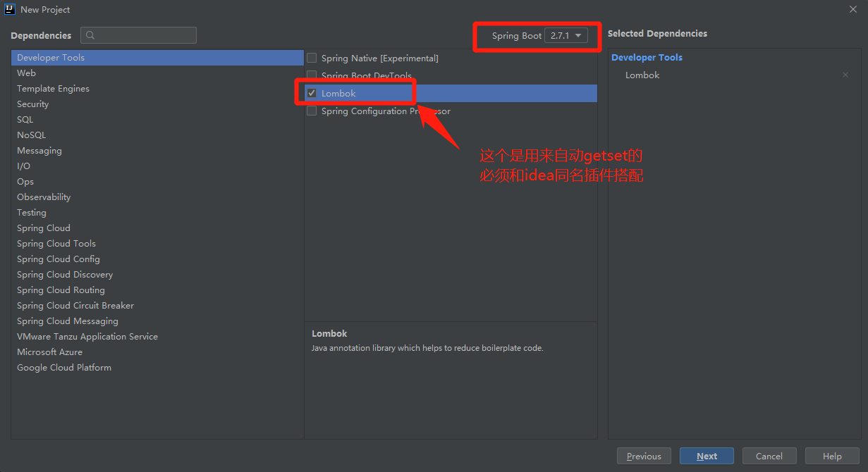This screenshot has height=472, width=868.
Task: Click the Previous button
Action: (x=644, y=456)
